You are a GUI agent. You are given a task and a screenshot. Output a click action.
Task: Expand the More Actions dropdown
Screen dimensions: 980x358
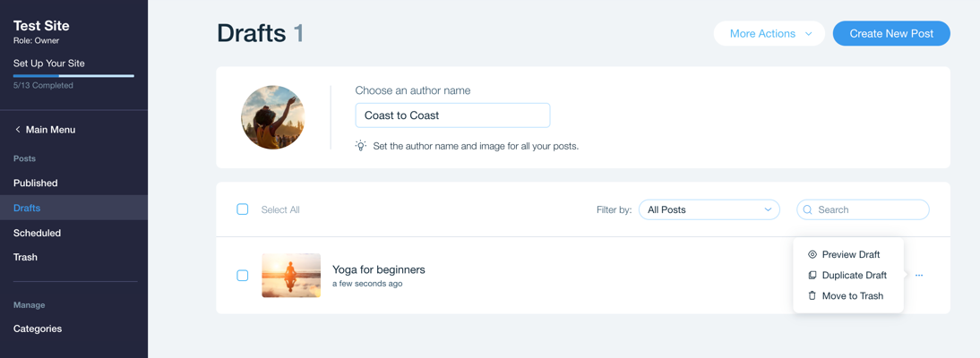coord(769,34)
